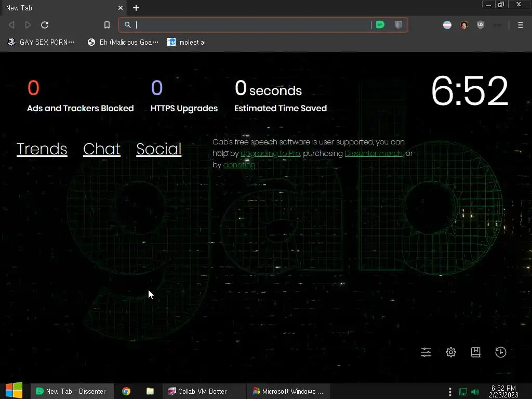This screenshot has height=399, width=532.
Task: Reload the page with the refresh icon
Action: pyautogui.click(x=45, y=25)
